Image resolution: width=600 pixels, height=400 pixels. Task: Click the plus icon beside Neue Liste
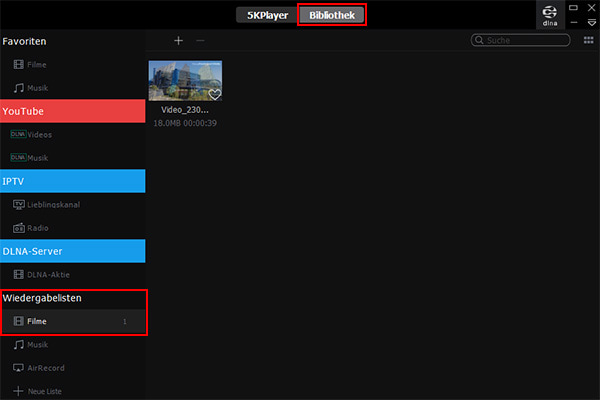(18, 391)
